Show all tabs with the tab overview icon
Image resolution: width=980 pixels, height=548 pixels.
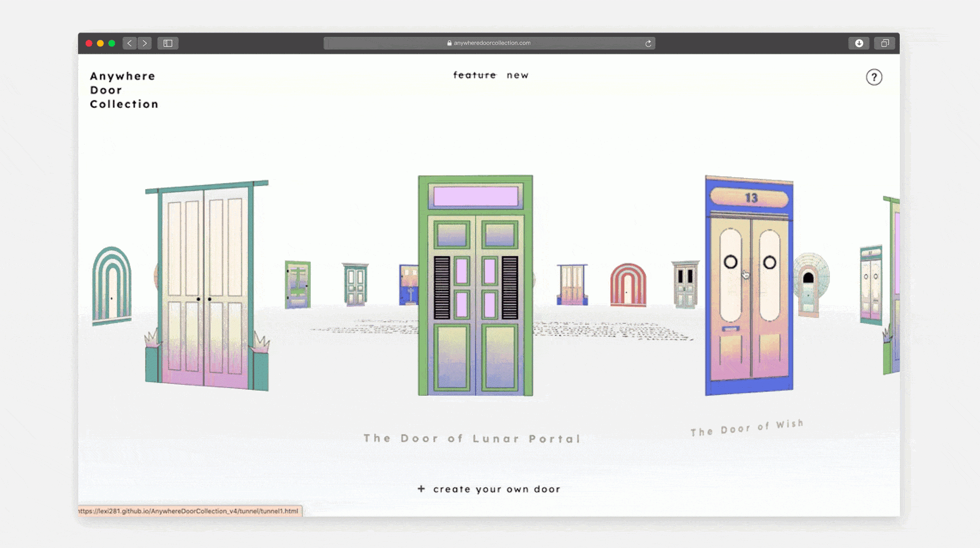pos(885,43)
